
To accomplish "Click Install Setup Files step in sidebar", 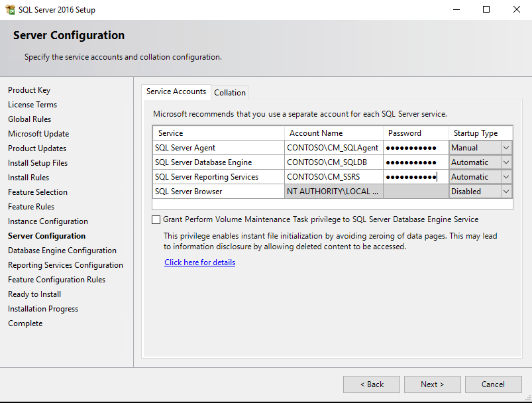I will click(38, 163).
